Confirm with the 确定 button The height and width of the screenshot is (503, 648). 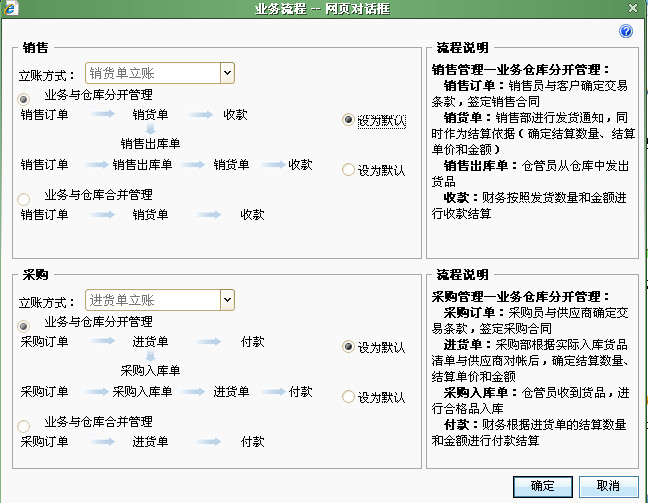(543, 486)
